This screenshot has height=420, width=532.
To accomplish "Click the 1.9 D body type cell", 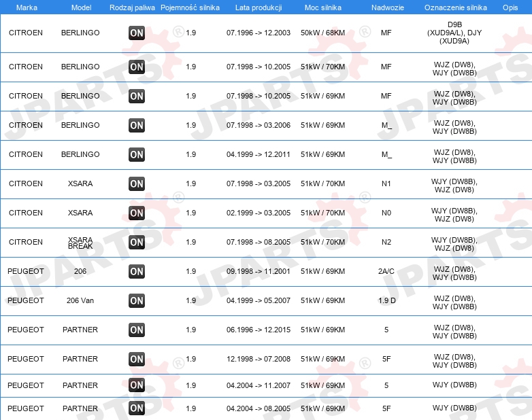I will pyautogui.click(x=387, y=300).
